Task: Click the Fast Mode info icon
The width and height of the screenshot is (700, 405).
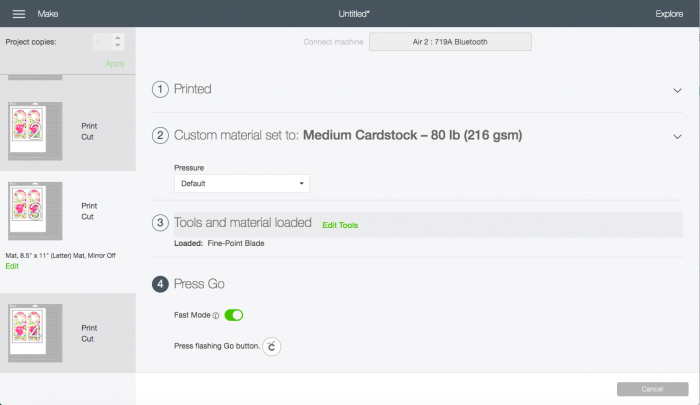Action: (216, 316)
